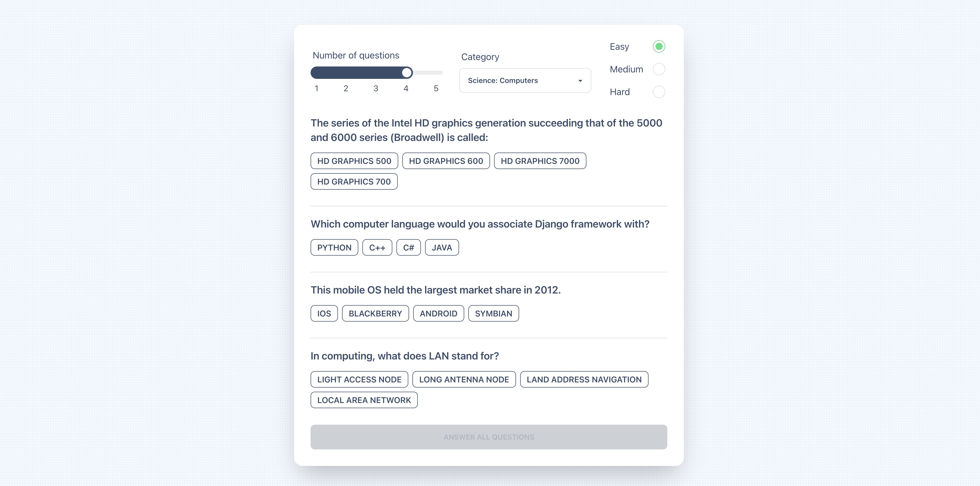The image size is (980, 486).
Task: Select the Hard difficulty radio button
Action: tap(659, 92)
